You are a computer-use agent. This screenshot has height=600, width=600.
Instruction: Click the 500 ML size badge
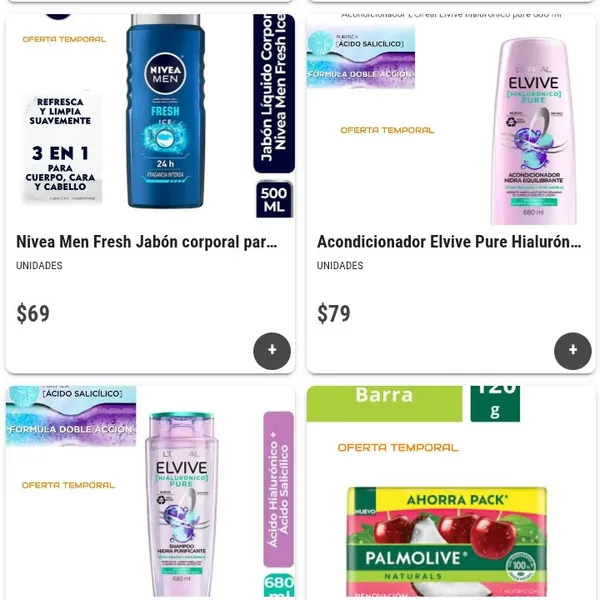274,199
